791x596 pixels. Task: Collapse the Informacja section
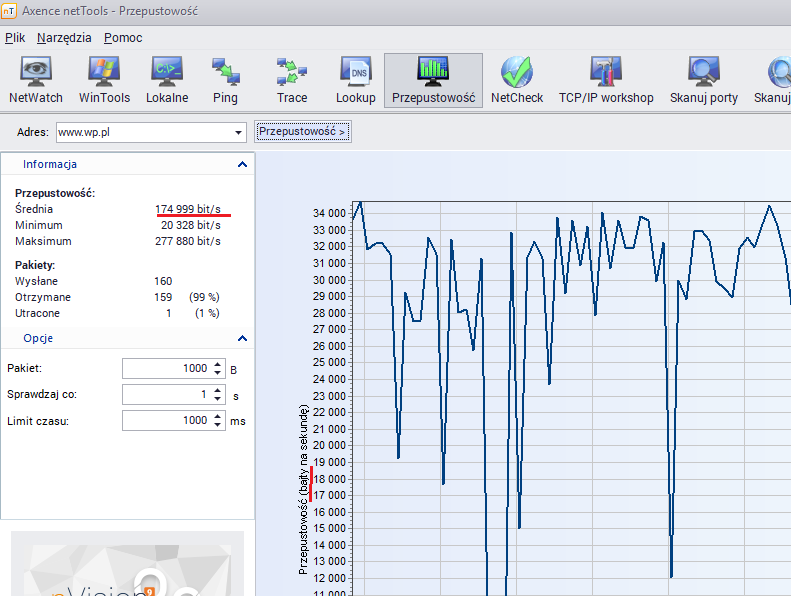point(242,164)
